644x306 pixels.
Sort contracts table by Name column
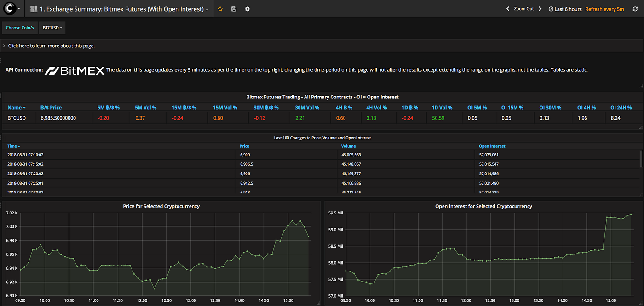tap(17, 107)
